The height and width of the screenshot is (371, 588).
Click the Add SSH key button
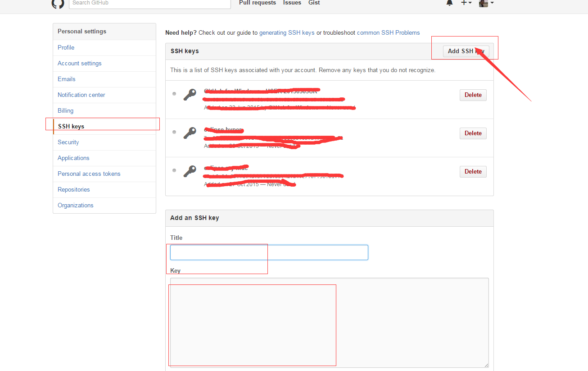[x=466, y=51]
